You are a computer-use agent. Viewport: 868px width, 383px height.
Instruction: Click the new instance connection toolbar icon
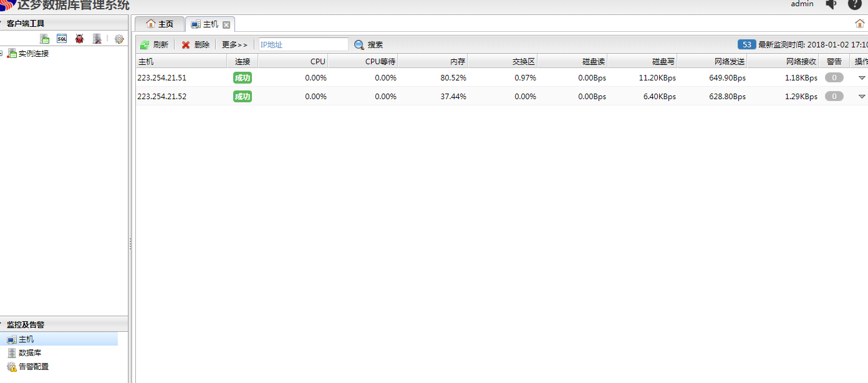click(44, 39)
